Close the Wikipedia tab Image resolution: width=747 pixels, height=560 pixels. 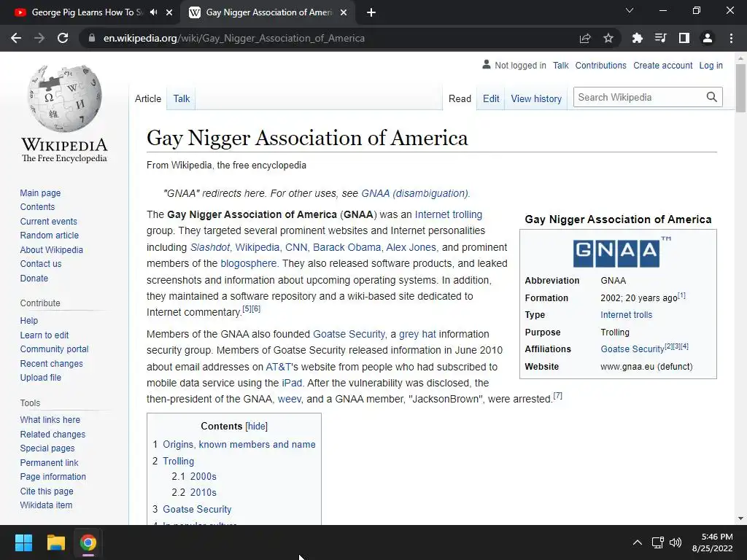click(x=344, y=12)
